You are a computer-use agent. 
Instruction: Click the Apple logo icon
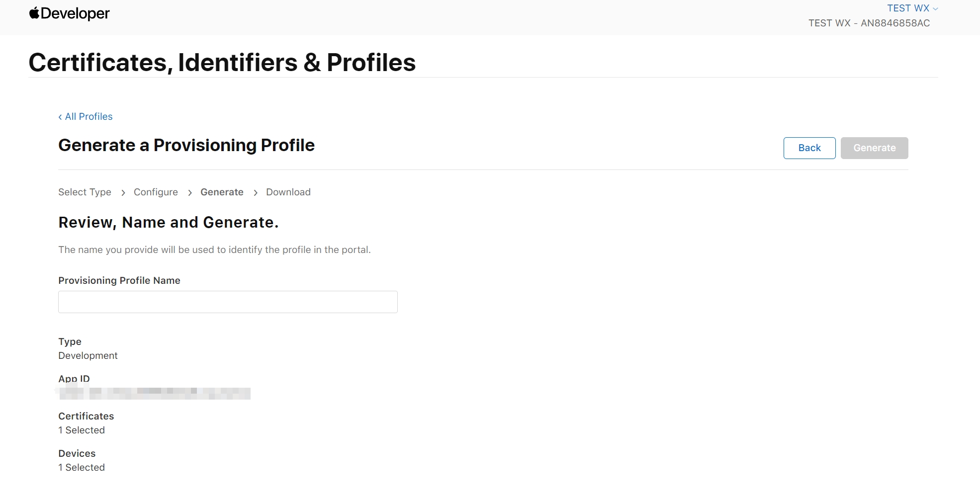tap(34, 13)
